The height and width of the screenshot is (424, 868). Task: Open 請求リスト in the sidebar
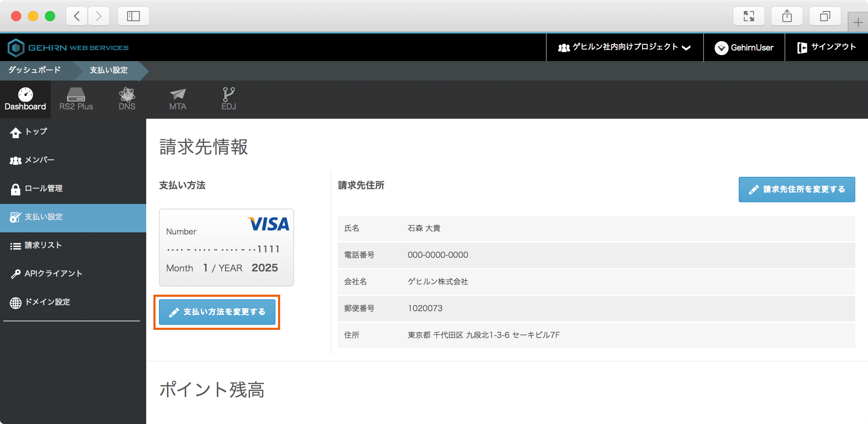43,245
